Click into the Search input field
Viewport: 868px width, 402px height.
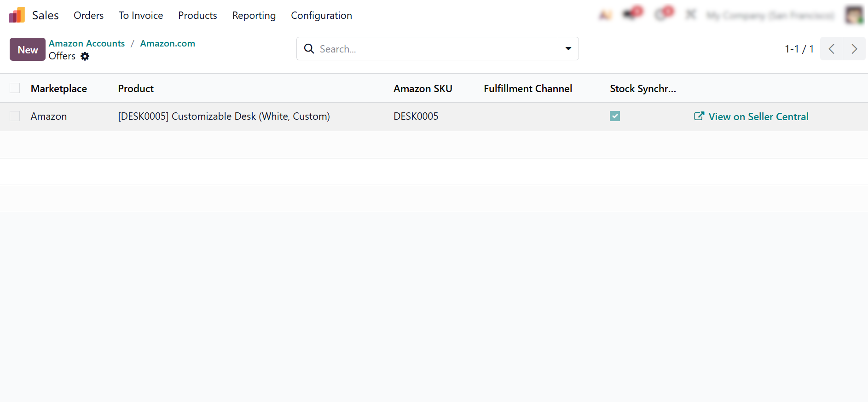433,49
